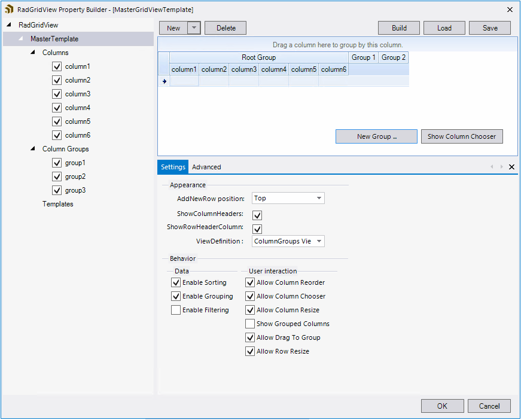
Task: Click the row indicator arrow in the grid preview
Action: (164, 81)
